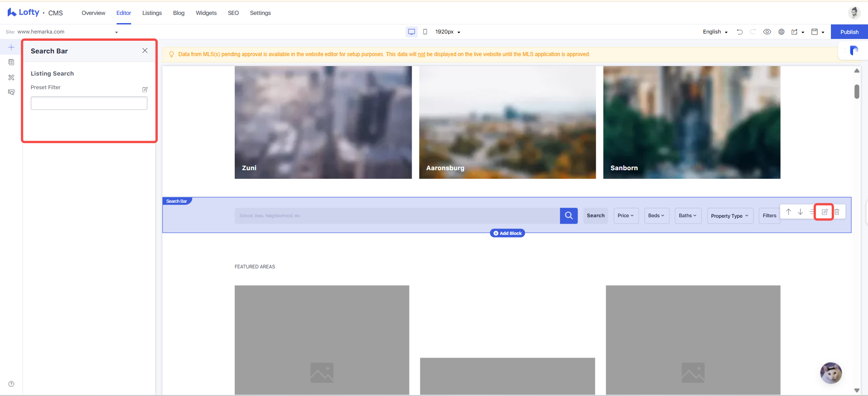
Task: Open the English language dropdown
Action: point(715,32)
